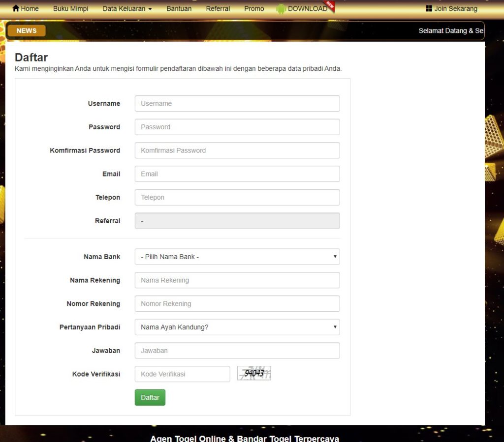The height and width of the screenshot is (442, 504).
Task: Expand the Data Keluaran menu
Action: pyautogui.click(x=127, y=9)
